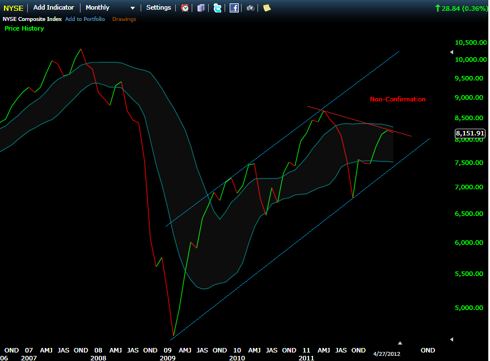Open chart Settings

[158, 7]
